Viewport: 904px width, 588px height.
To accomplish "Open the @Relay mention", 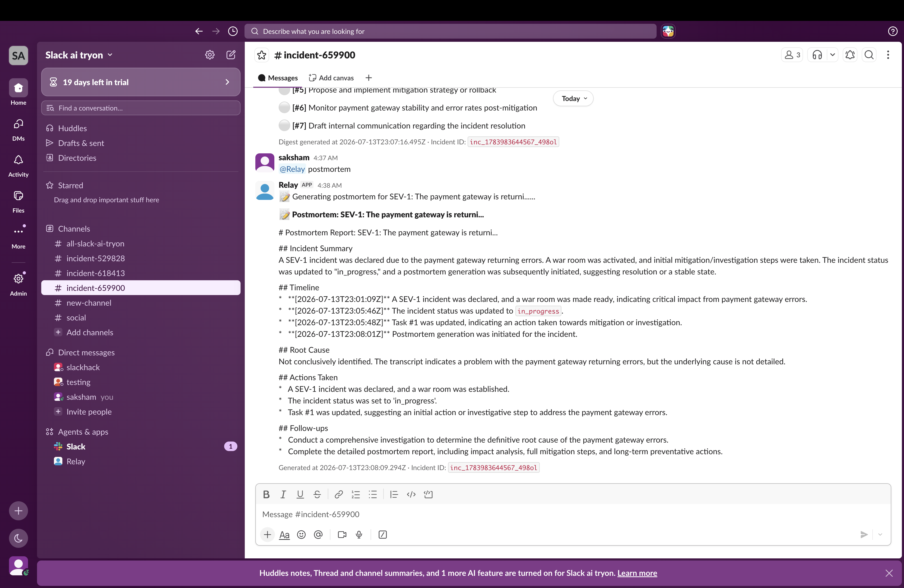I will pos(292,169).
